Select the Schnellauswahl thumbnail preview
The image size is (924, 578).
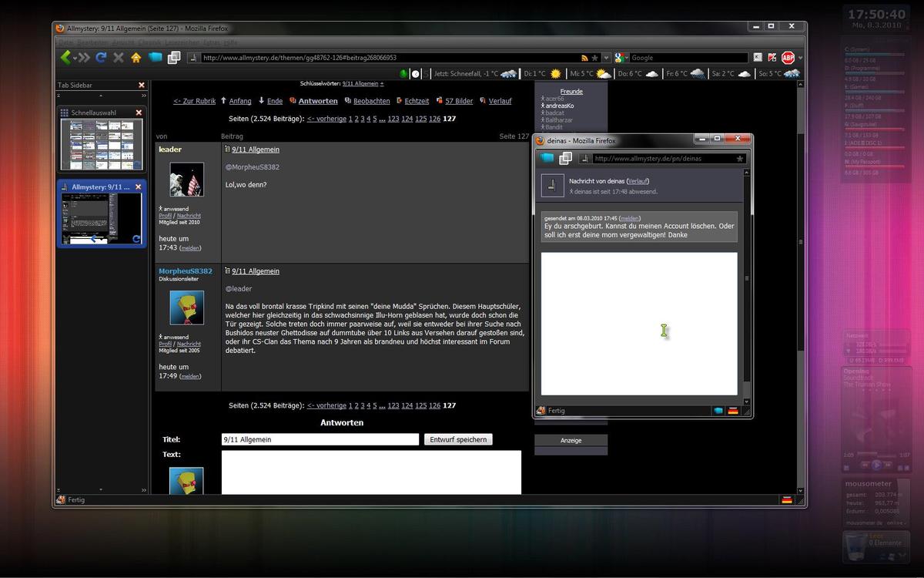coord(102,144)
